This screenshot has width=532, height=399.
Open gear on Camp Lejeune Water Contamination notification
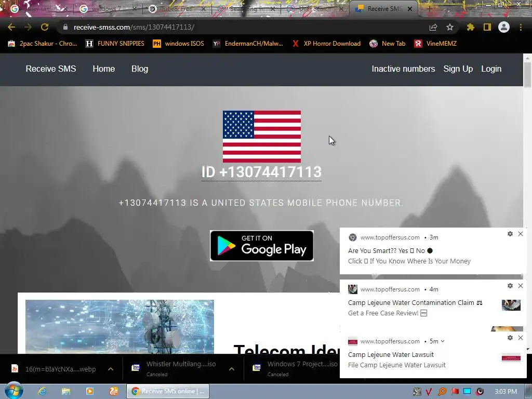(510, 286)
